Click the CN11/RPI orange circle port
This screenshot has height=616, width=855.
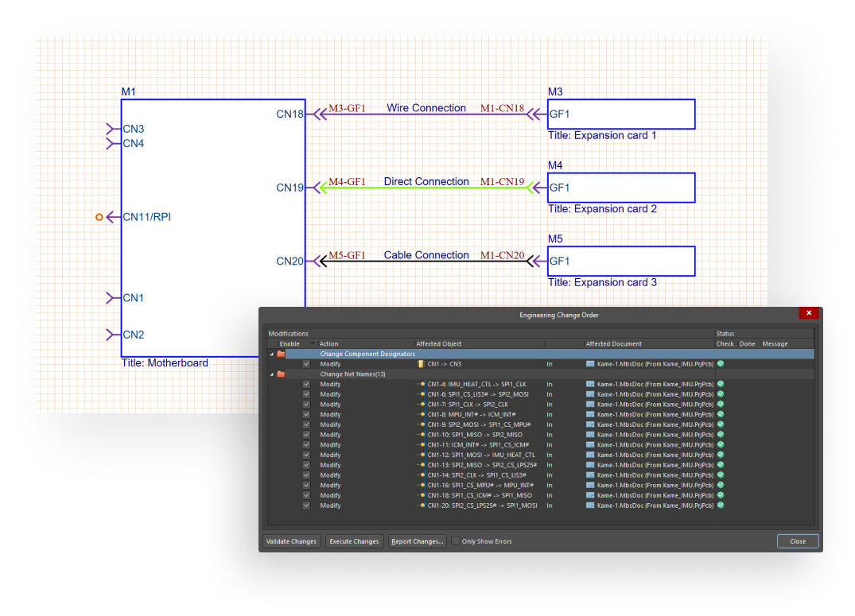point(99,217)
